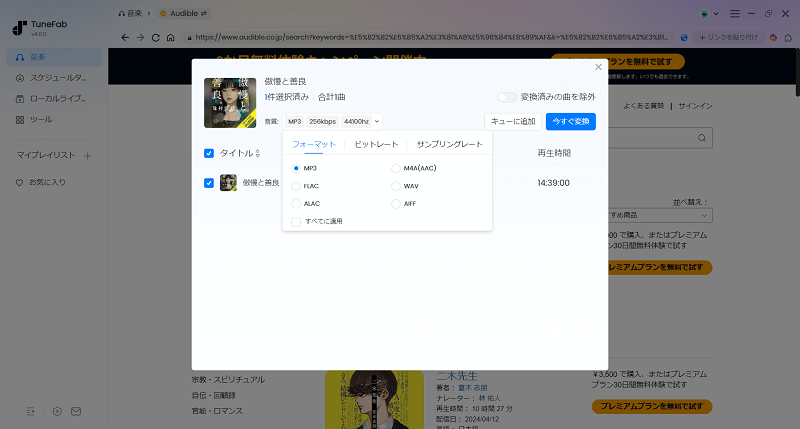
Task: Select the AIFF format radio button
Action: coord(396,204)
